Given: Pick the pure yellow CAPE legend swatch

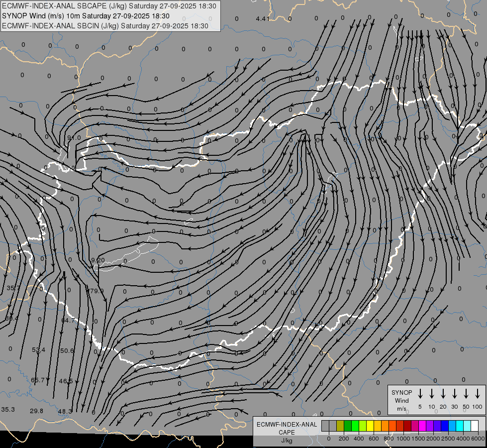Looking at the screenshot, I should (370, 426).
